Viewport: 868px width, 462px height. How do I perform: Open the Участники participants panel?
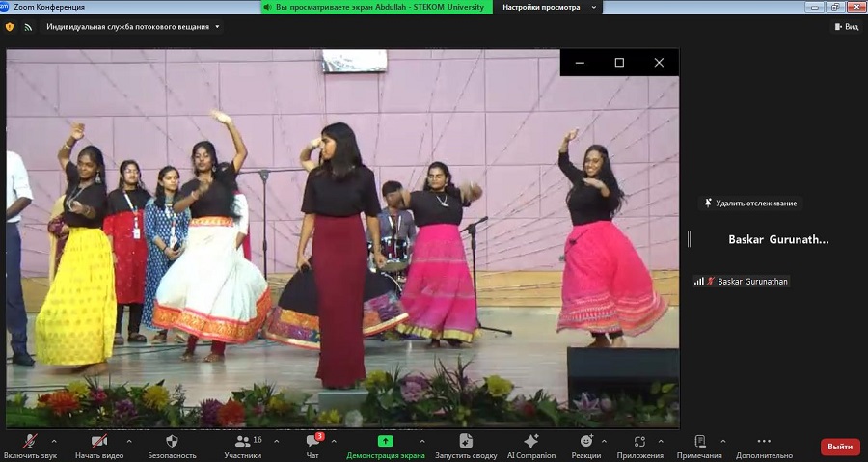(242, 441)
